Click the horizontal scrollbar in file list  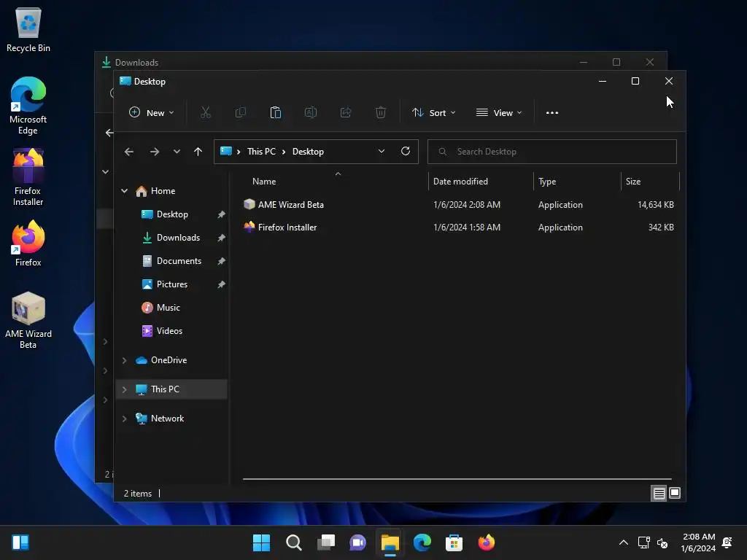coord(457,479)
